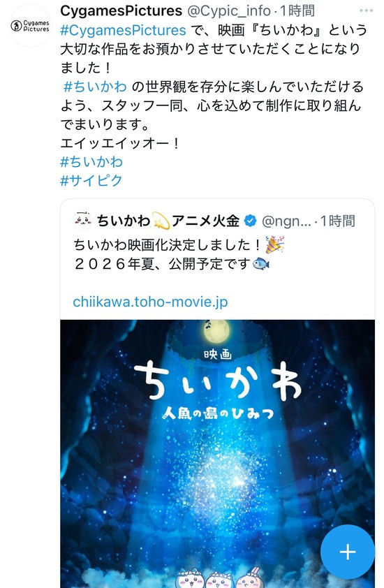Click the 映画 ちいかわ title on the poster
Image resolution: width=384 pixels, height=588 pixels.
[218, 375]
